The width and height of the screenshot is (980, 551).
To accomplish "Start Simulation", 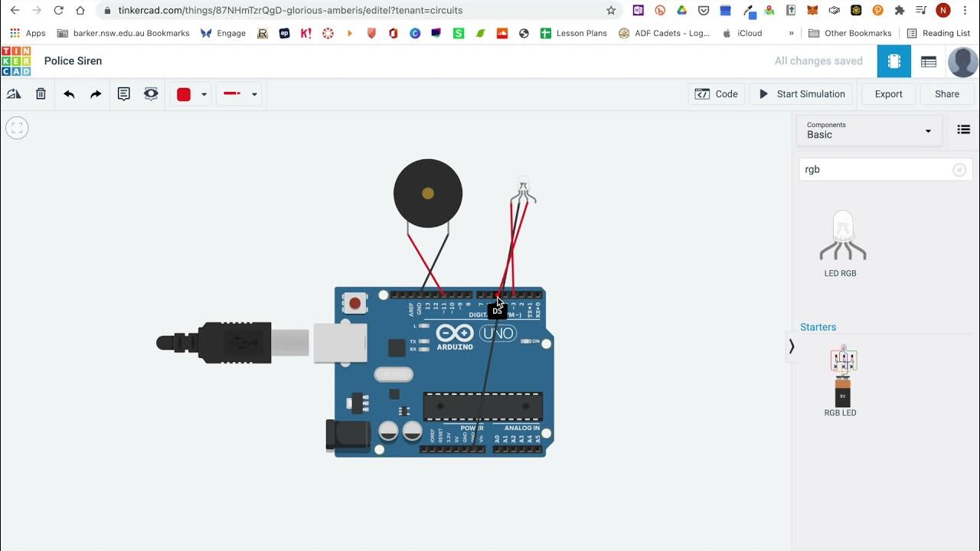I will pos(802,94).
